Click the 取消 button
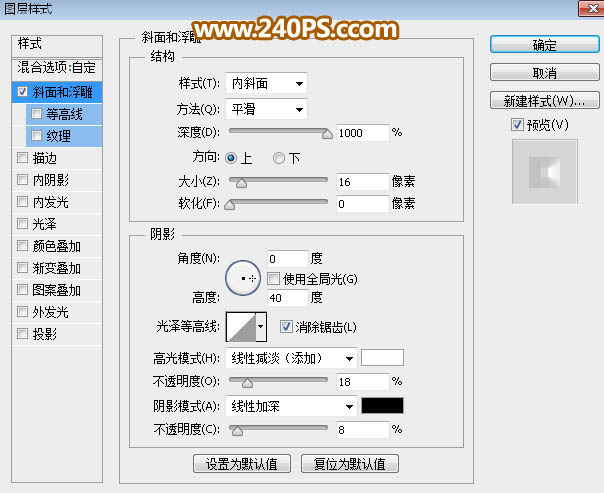This screenshot has height=493, width=604. pos(545,72)
